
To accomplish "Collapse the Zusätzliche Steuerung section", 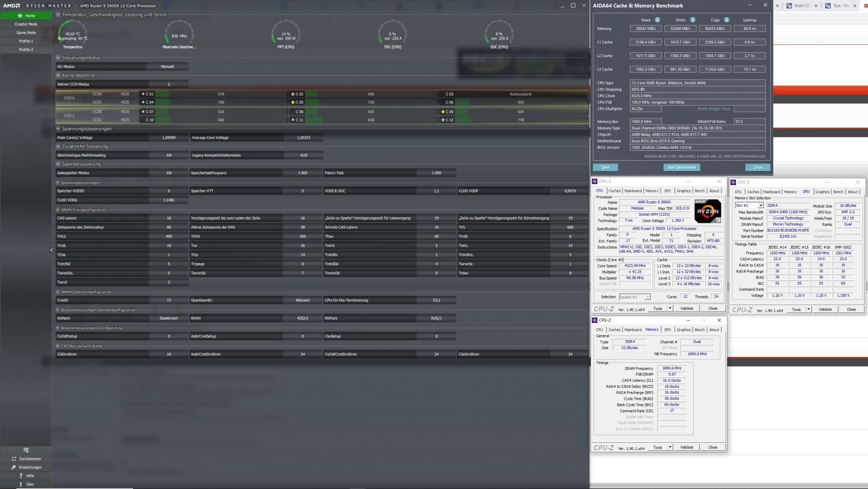I will coord(58,147).
